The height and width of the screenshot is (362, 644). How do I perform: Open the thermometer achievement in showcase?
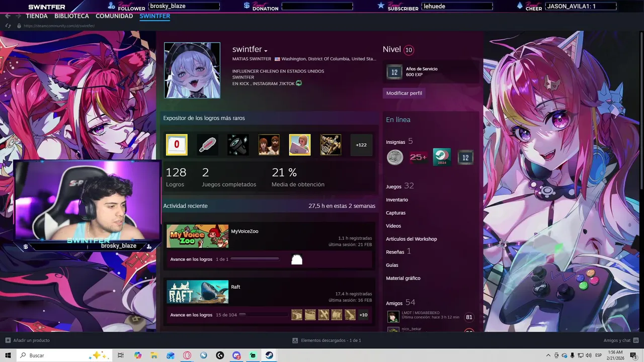207,145
